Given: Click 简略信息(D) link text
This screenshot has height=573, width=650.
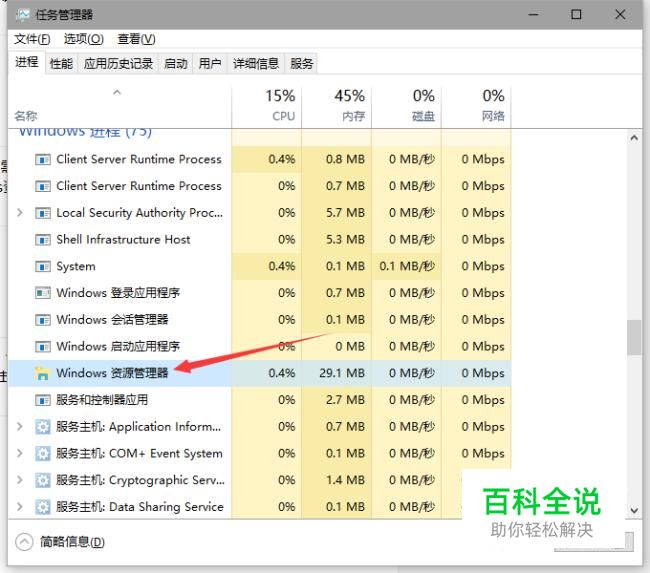Looking at the screenshot, I should click(72, 542).
